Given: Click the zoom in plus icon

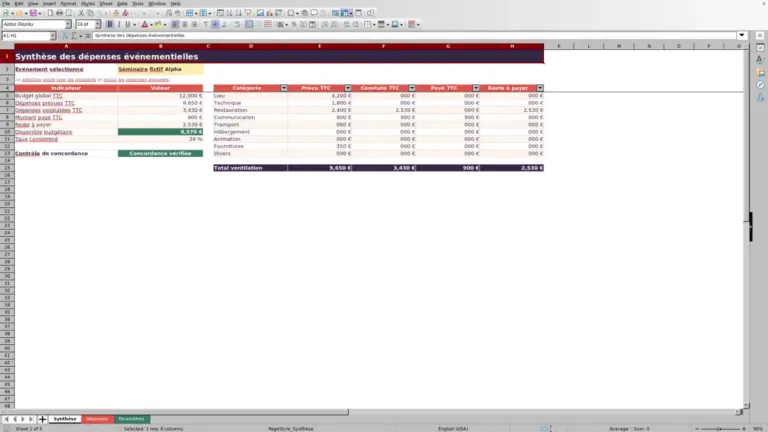Looking at the screenshot, I should point(744,429).
